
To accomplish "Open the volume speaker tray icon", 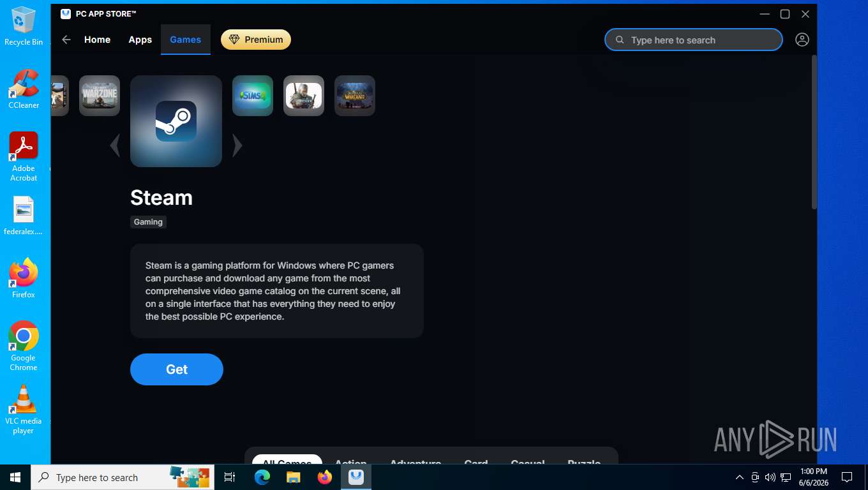I will (x=770, y=477).
